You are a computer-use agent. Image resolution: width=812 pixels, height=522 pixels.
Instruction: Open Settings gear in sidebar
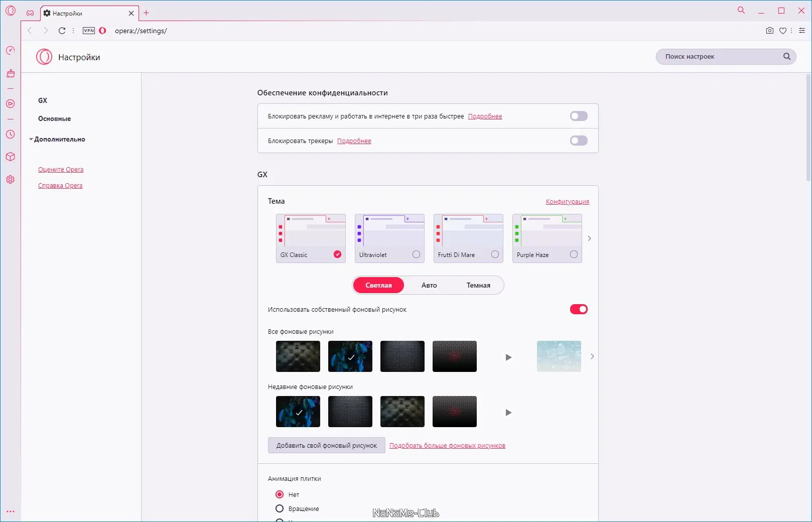[11, 180]
